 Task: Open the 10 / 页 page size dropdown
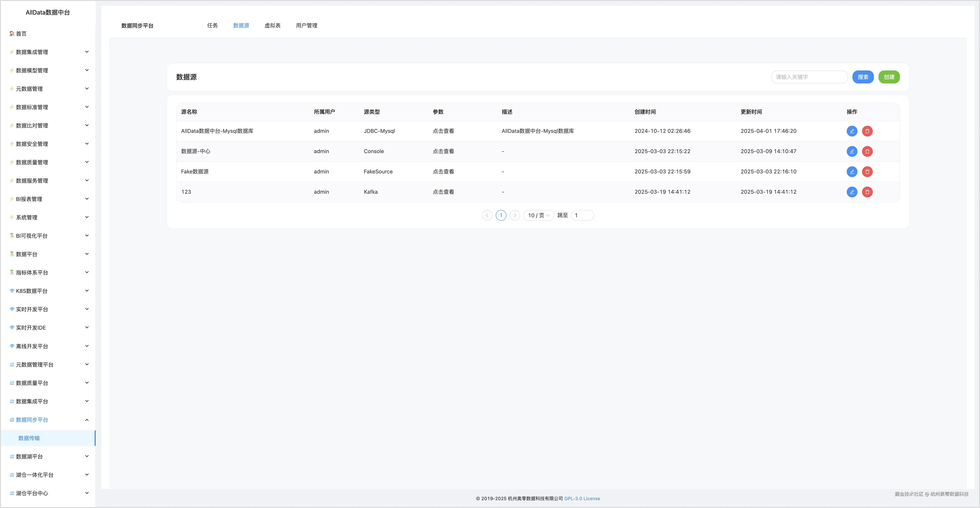(538, 216)
